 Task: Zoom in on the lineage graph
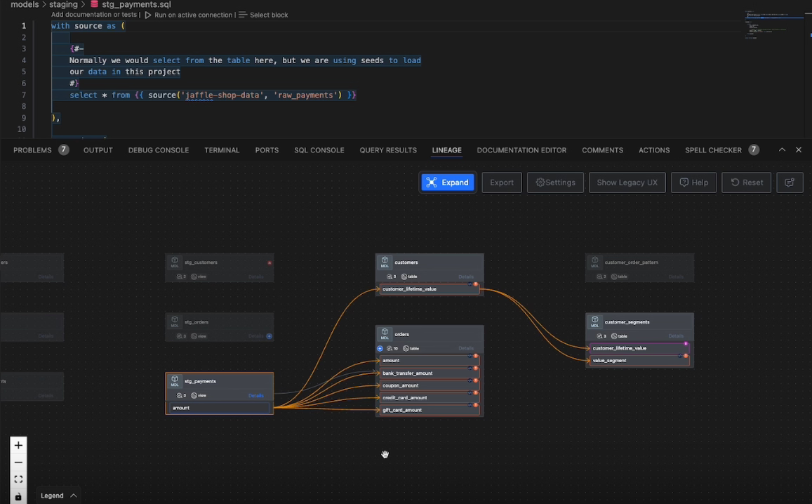(18, 445)
